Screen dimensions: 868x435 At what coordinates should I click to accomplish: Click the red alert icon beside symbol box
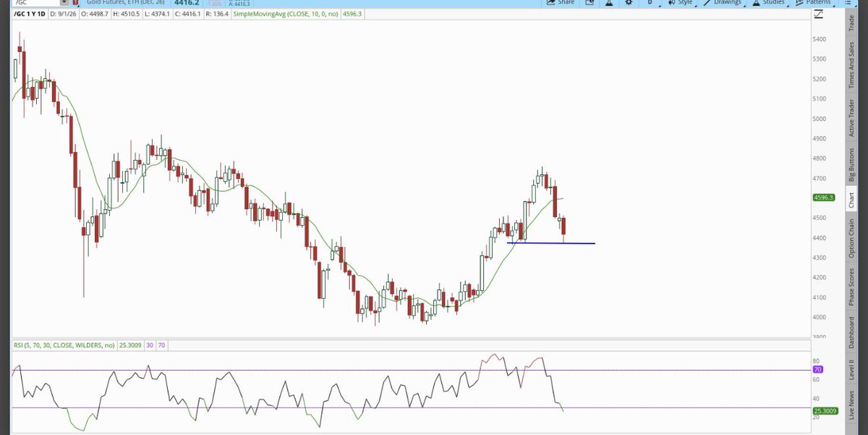tap(74, 3)
